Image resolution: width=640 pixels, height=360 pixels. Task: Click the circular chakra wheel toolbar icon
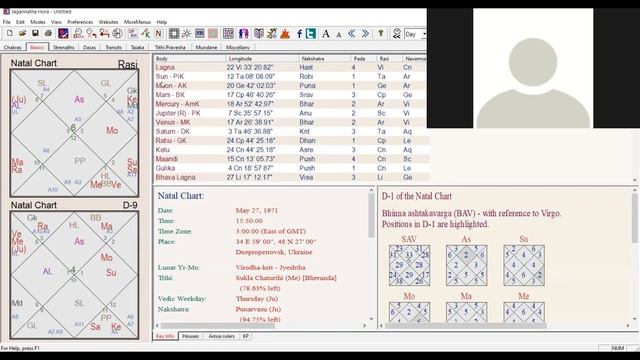[x=118, y=33]
